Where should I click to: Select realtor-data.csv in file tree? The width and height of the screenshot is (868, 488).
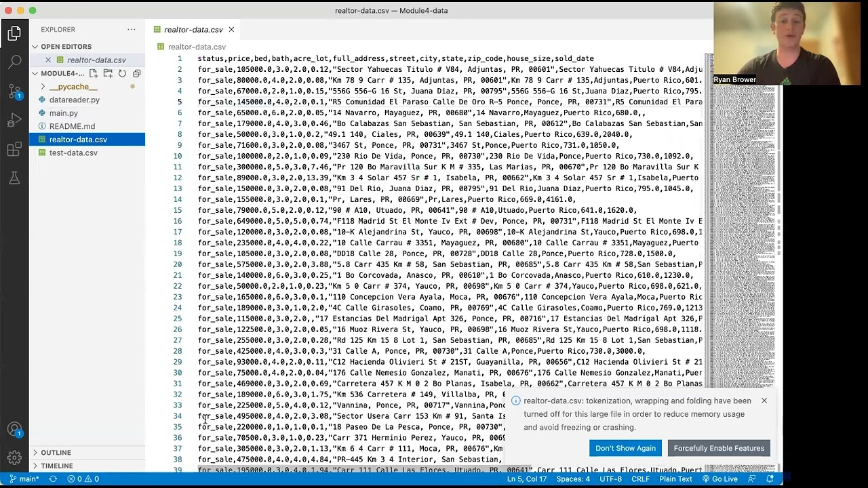87,140
